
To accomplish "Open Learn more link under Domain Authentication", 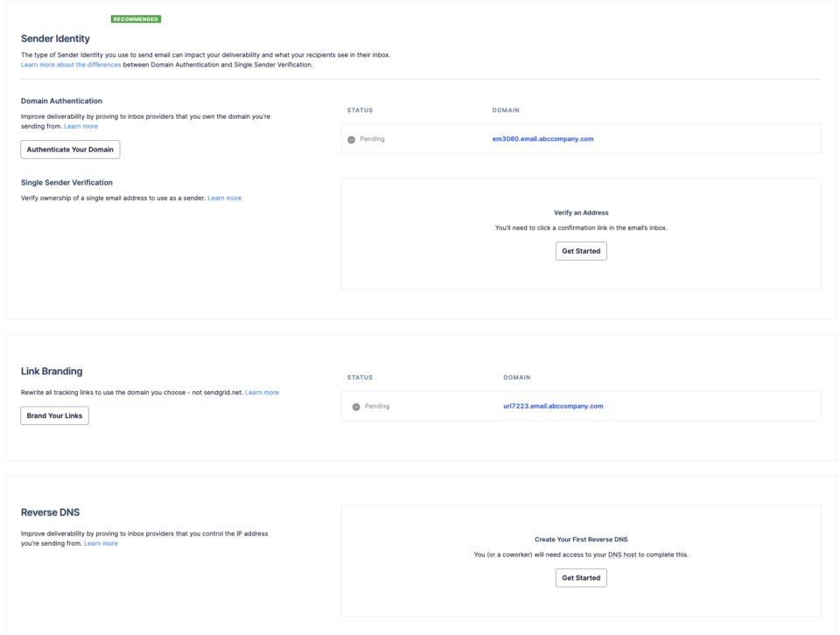I will coord(80,126).
